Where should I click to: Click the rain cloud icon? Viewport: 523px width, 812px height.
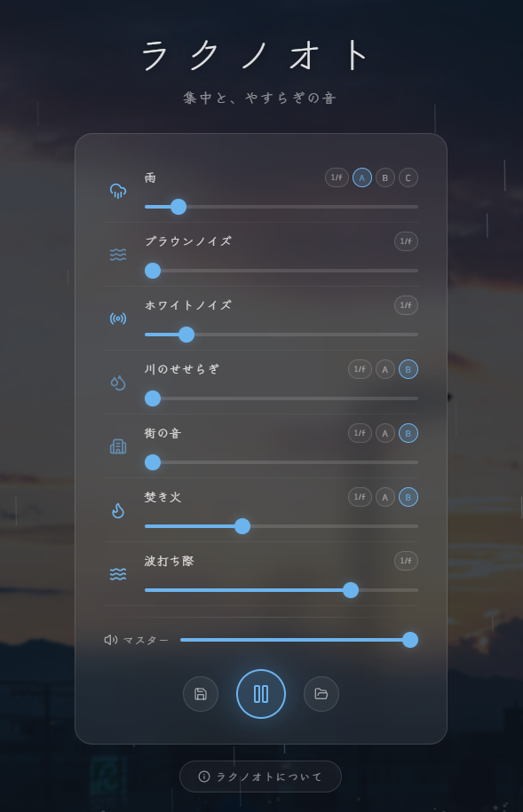(118, 191)
